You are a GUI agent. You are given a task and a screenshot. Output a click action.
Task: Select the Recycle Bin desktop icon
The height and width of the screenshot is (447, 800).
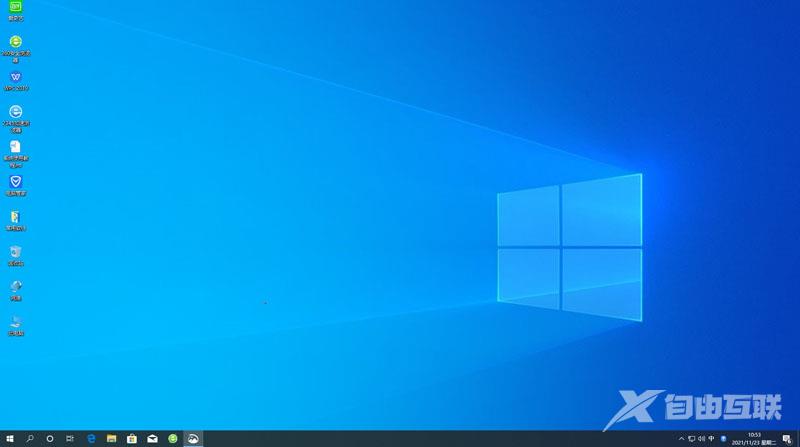click(x=15, y=252)
